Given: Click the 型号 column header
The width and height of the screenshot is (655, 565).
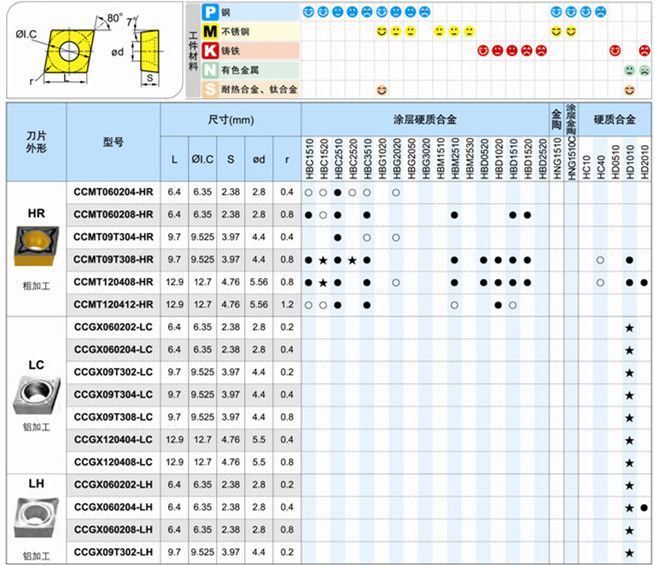Looking at the screenshot, I should click(113, 141).
